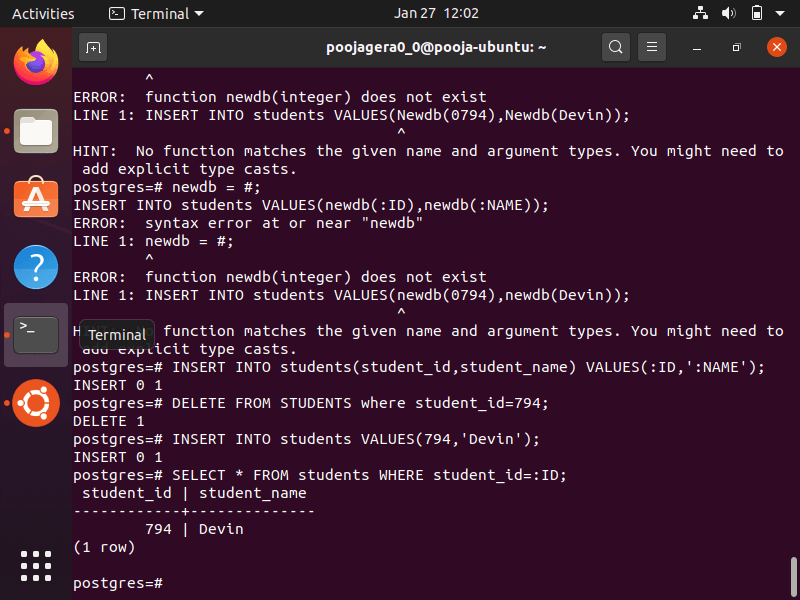Maximize the terminal window
The image size is (800, 600).
(736, 47)
